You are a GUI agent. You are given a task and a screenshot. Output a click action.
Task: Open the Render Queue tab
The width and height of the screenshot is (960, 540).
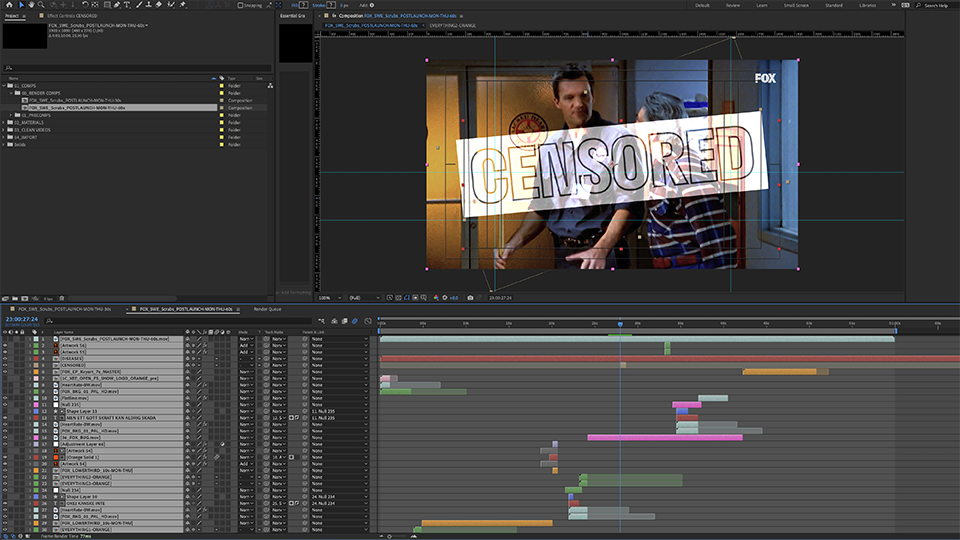[268, 309]
